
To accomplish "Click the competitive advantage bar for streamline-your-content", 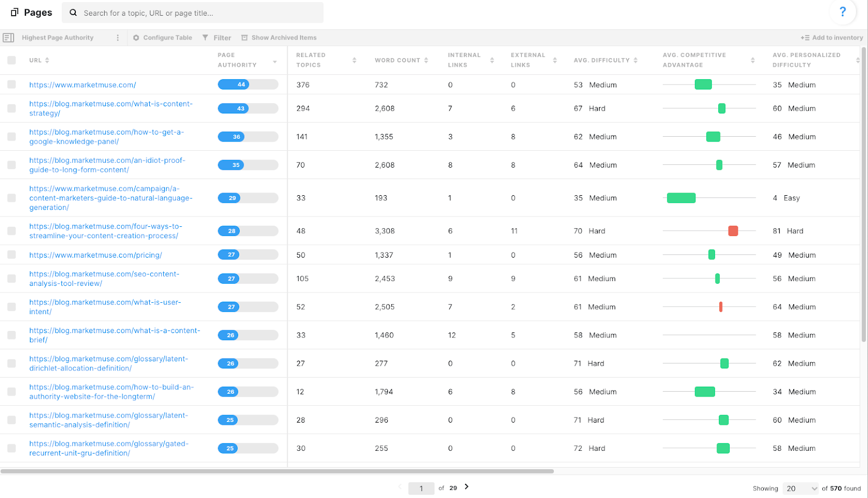I will click(x=733, y=231).
